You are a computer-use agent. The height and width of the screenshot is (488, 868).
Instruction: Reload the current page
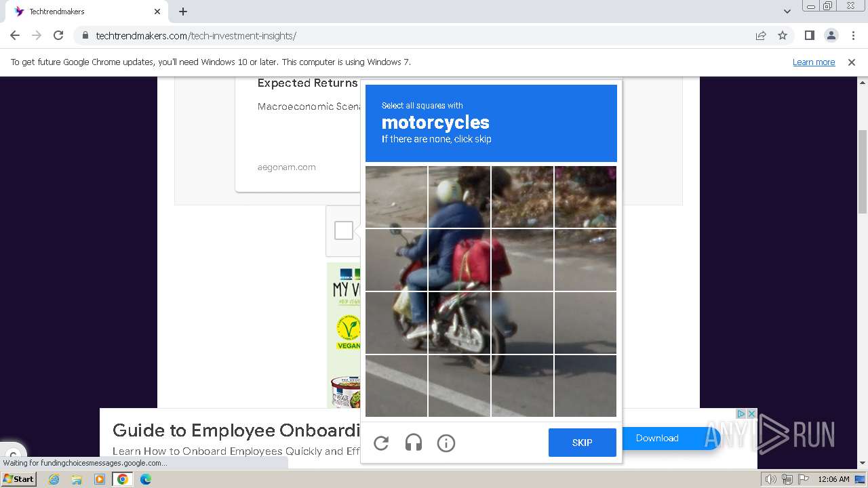[x=58, y=35]
